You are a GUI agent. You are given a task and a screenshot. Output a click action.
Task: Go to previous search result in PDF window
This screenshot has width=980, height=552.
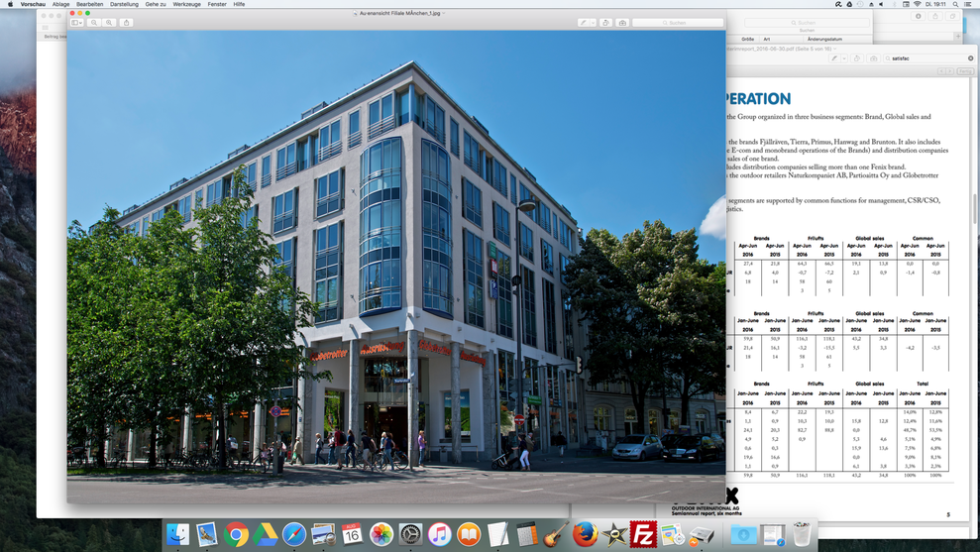[x=942, y=71]
